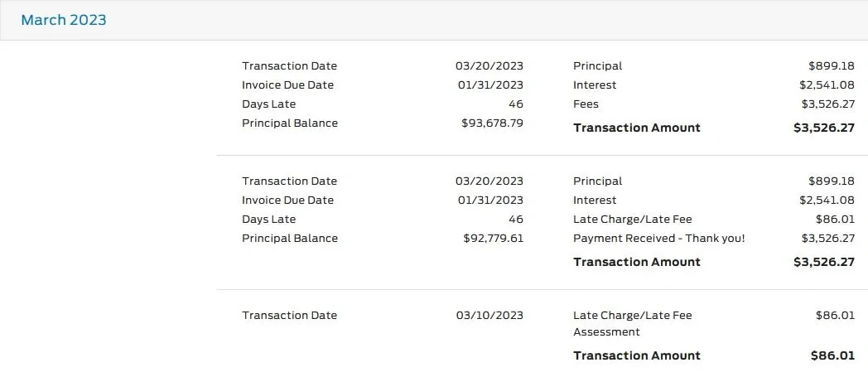
Task: Click the $92,779.61 principal balance value
Action: coord(493,239)
